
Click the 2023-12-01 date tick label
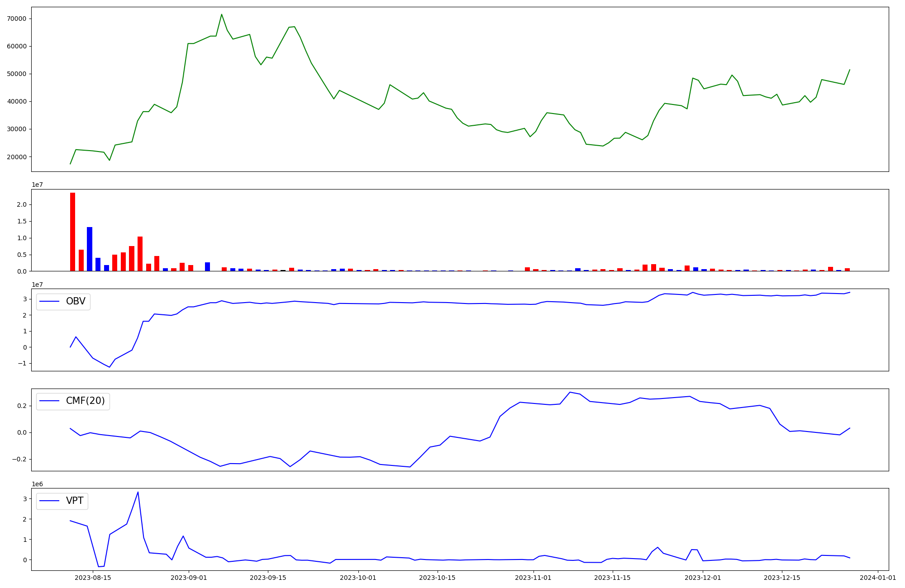(703, 578)
